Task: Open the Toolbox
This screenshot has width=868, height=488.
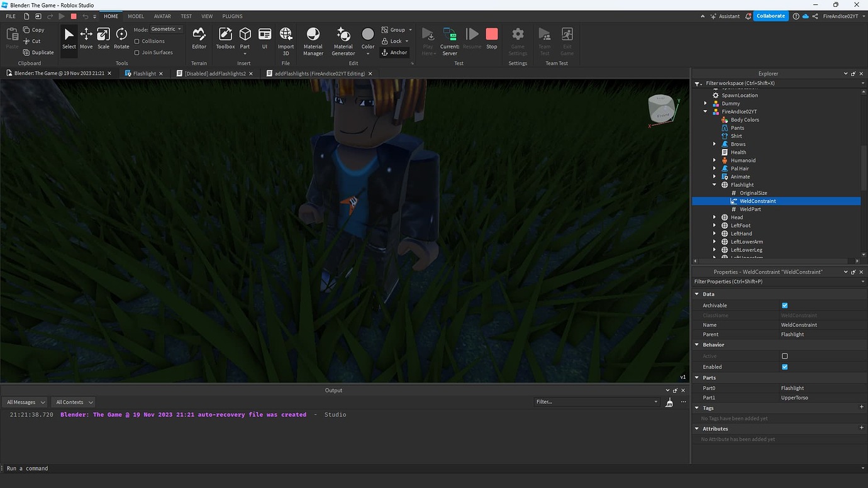Action: pos(225,39)
